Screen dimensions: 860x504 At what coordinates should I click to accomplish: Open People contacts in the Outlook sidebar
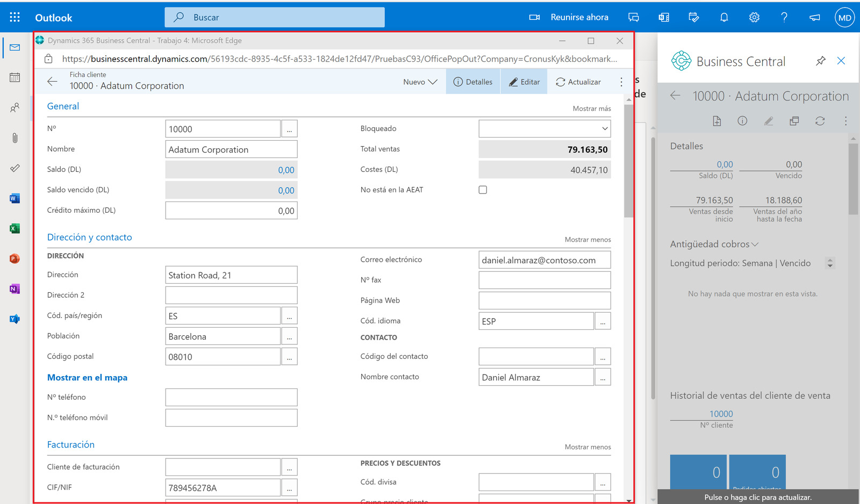(15, 108)
